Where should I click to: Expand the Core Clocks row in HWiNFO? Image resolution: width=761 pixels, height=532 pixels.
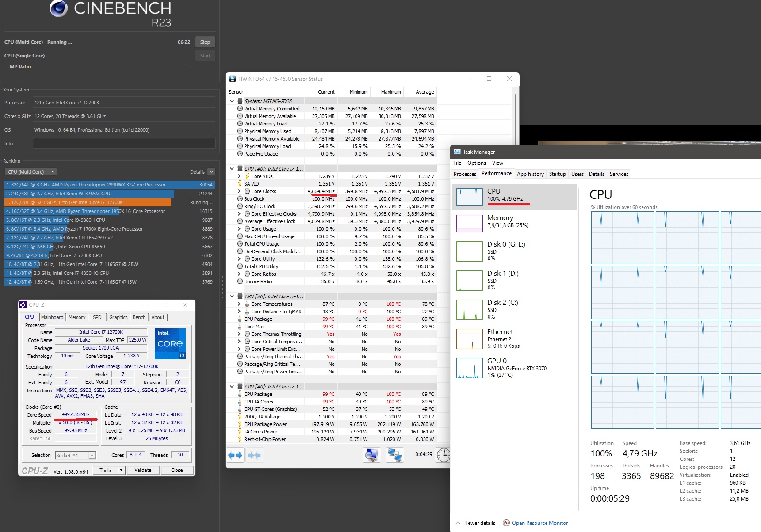coord(239,191)
